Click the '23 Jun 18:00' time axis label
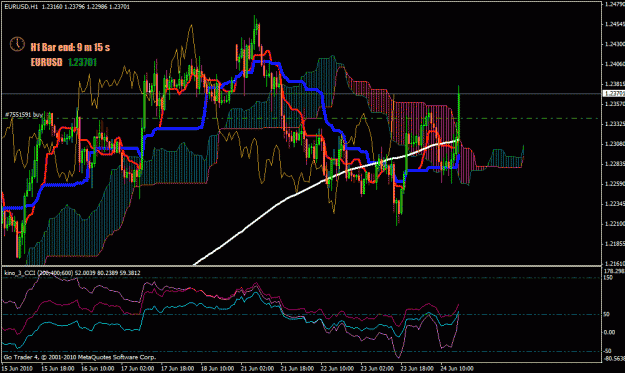 click(417, 369)
